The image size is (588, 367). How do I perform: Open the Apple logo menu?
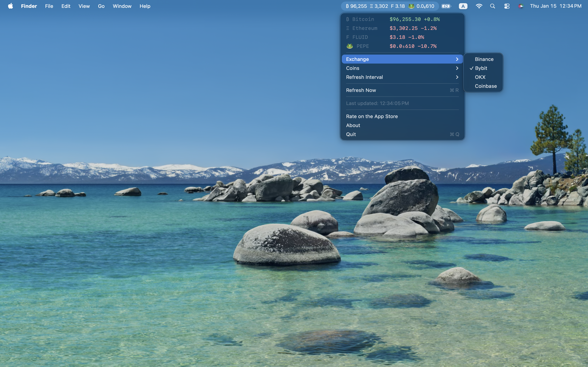coord(10,6)
